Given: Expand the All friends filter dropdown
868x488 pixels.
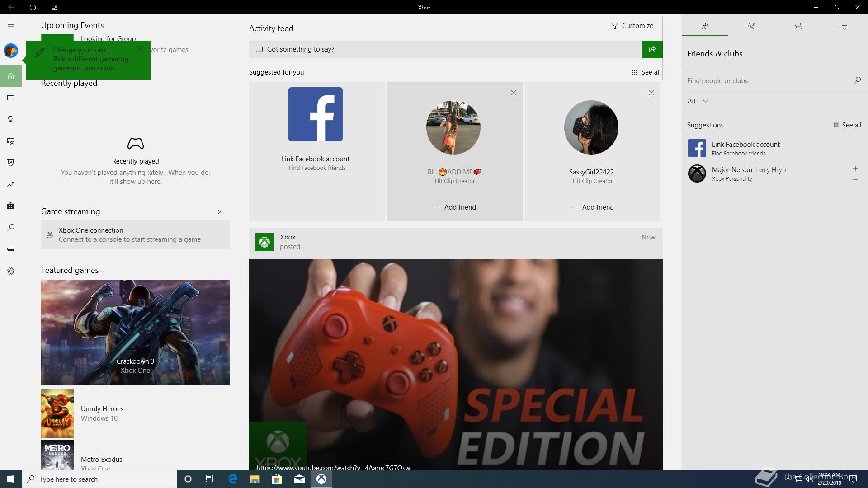Looking at the screenshot, I should click(698, 101).
